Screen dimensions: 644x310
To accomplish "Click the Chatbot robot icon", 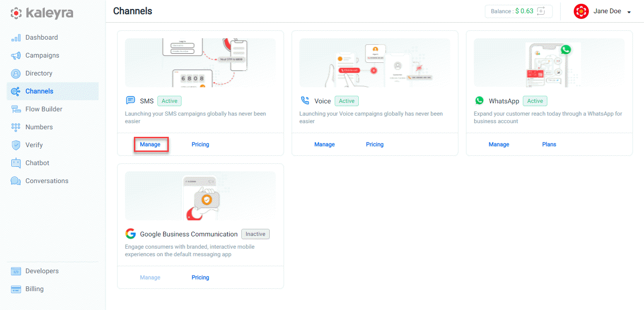I will (x=16, y=163).
